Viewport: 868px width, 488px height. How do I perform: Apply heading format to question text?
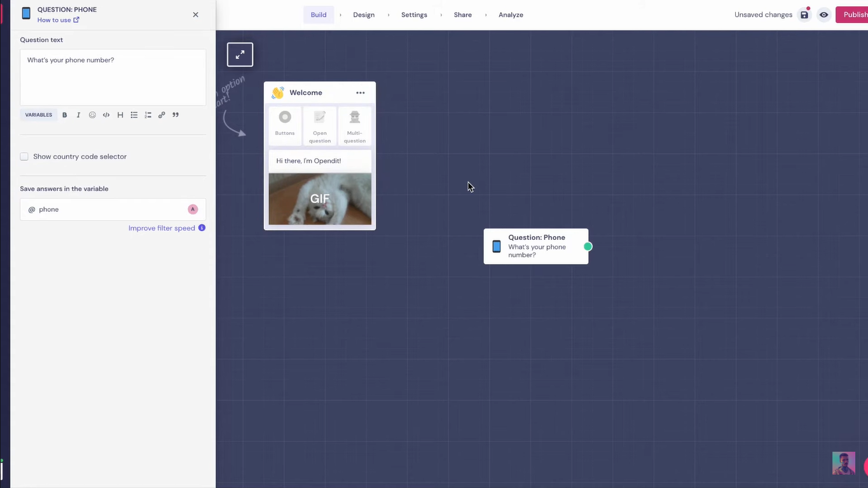(120, 115)
